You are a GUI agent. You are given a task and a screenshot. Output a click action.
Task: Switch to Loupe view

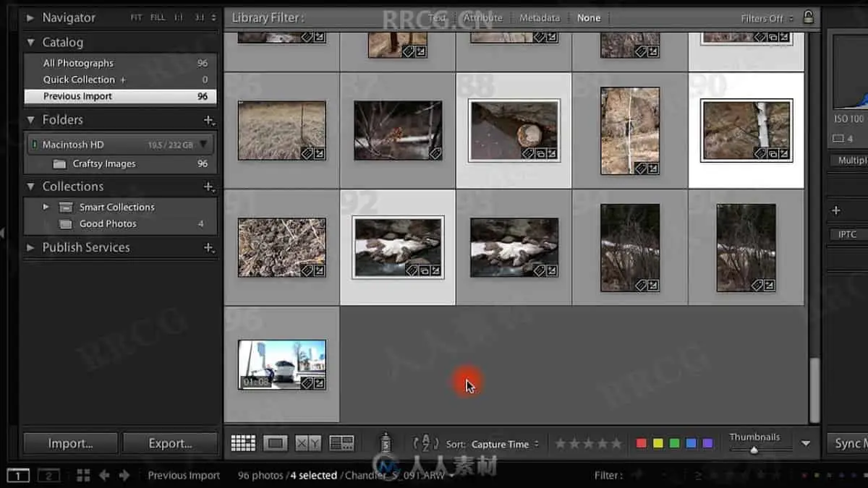click(275, 443)
